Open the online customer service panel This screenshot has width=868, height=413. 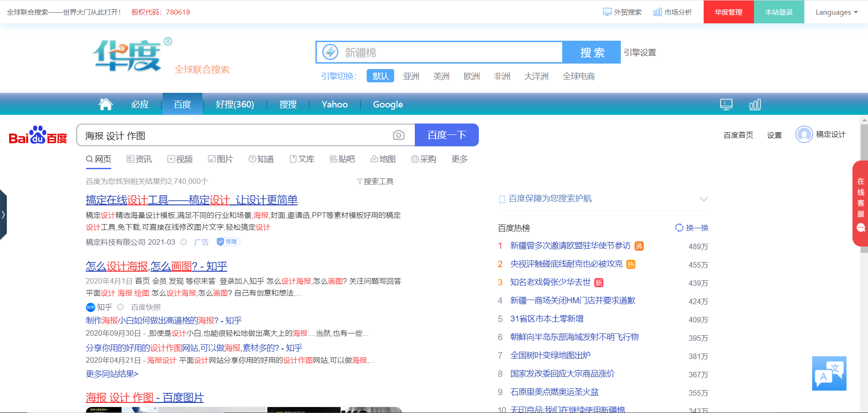[x=860, y=204]
